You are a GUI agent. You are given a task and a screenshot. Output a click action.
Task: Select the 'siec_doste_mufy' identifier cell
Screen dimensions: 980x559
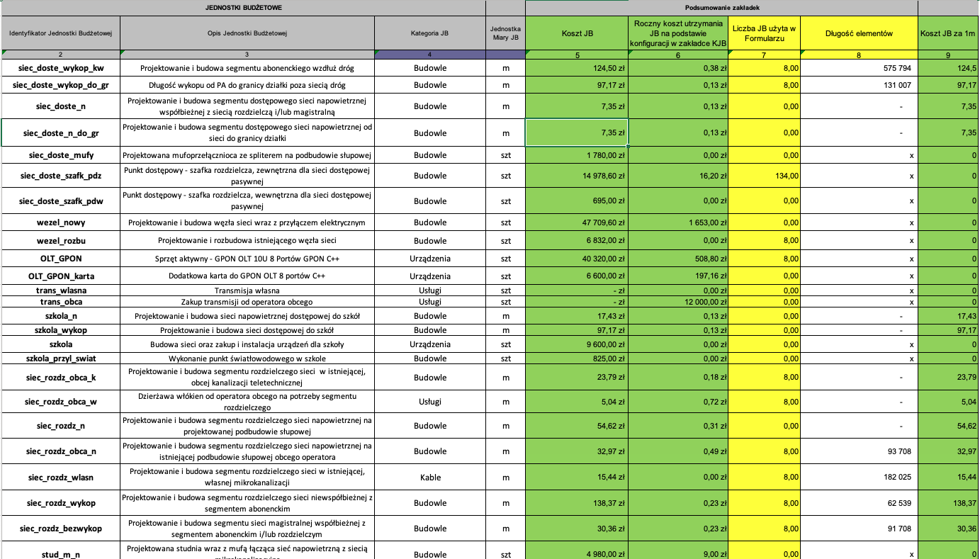pyautogui.click(x=60, y=154)
